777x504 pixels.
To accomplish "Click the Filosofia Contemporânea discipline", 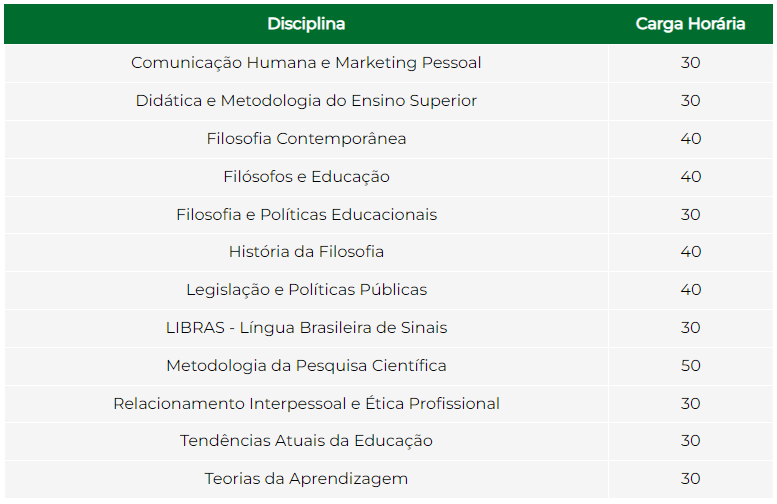I will click(306, 139).
